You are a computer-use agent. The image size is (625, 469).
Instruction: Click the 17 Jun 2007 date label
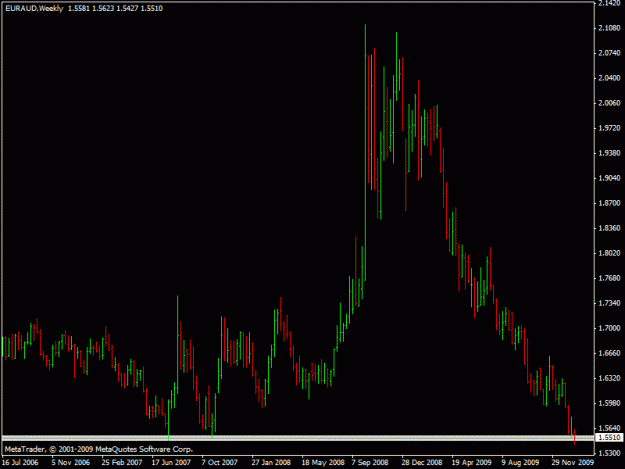(171, 463)
